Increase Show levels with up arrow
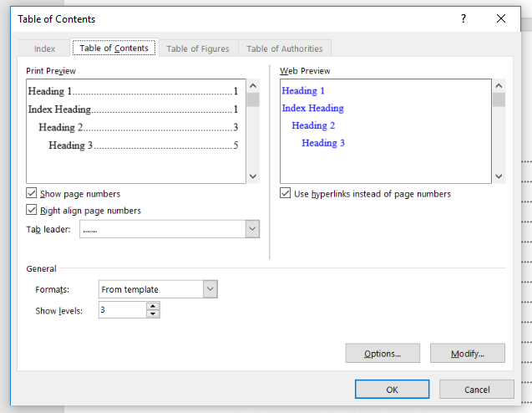This screenshot has width=532, height=413. pyautogui.click(x=153, y=306)
